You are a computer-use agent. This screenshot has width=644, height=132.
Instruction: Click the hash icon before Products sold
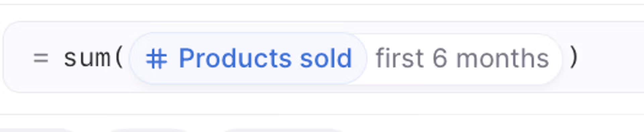tap(156, 59)
